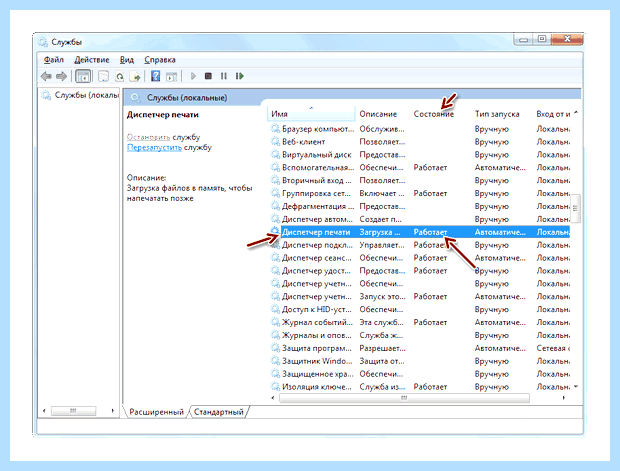Click right arrow of tree pane scrollbar
Image resolution: width=620 pixels, height=471 pixels.
(x=113, y=411)
